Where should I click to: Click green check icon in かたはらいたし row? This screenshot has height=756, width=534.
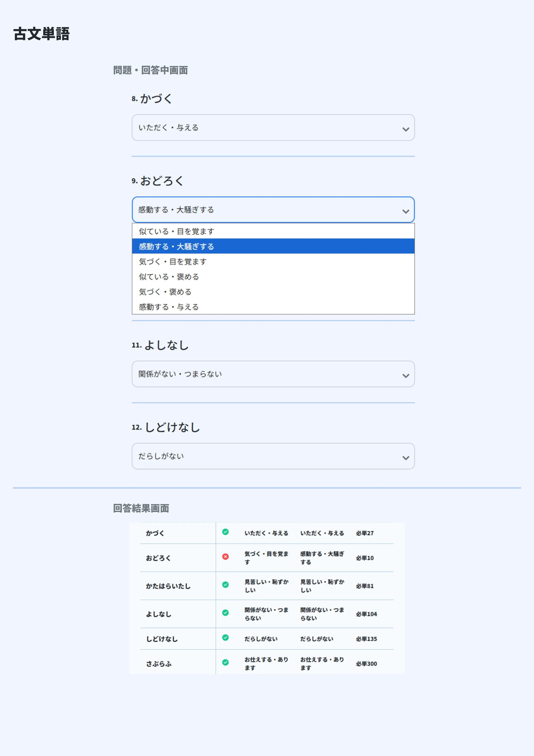coord(225,584)
